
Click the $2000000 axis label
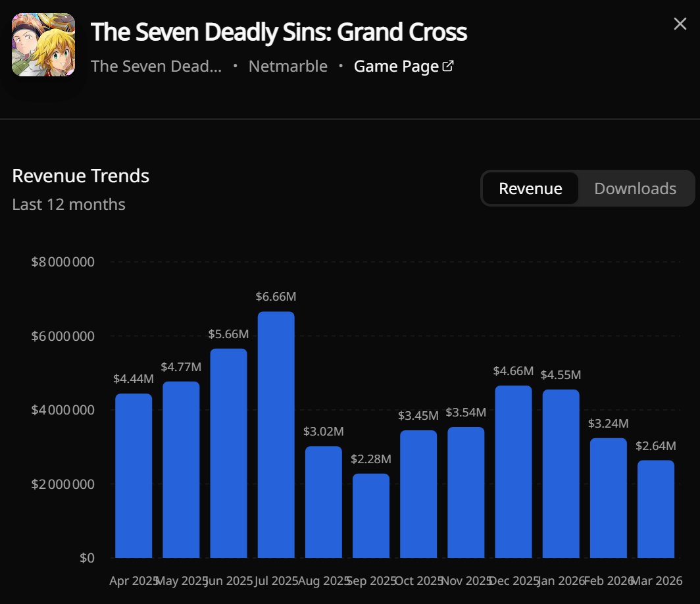(x=63, y=484)
